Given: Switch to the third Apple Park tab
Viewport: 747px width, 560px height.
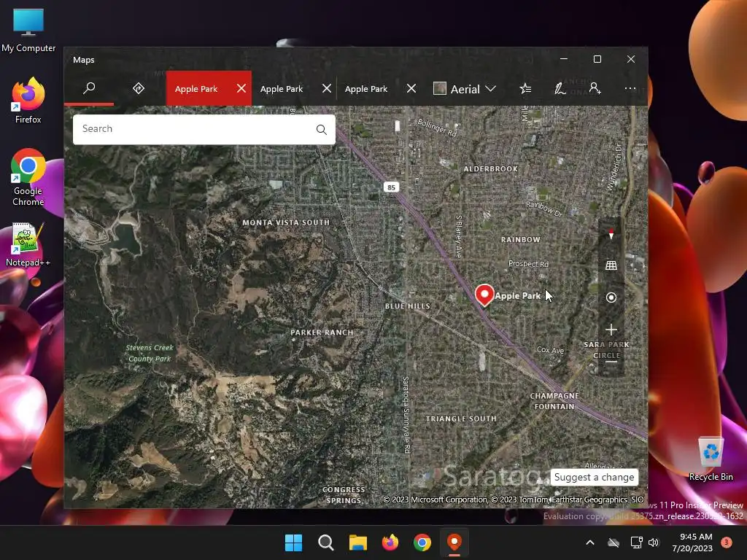Looking at the screenshot, I should [366, 89].
